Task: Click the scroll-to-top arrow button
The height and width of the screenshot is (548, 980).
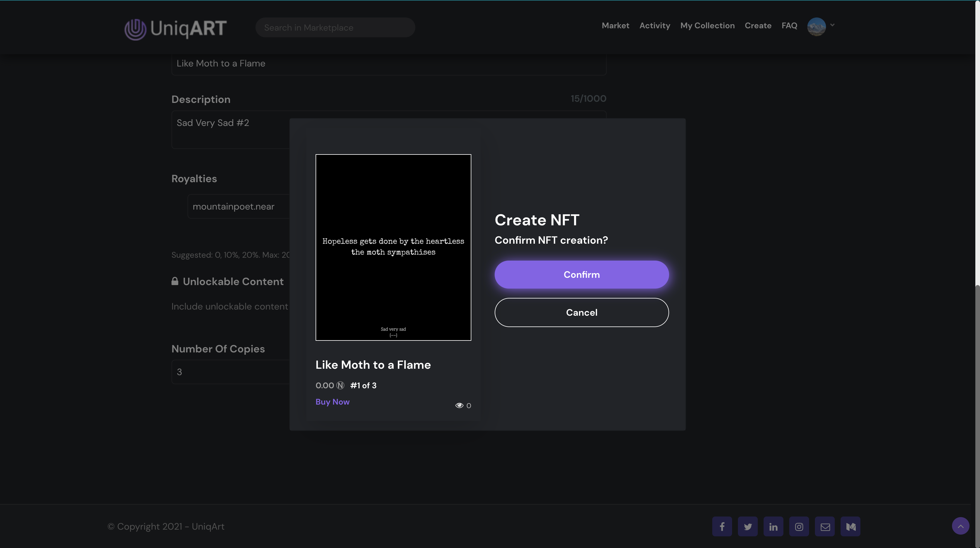Action: click(960, 526)
